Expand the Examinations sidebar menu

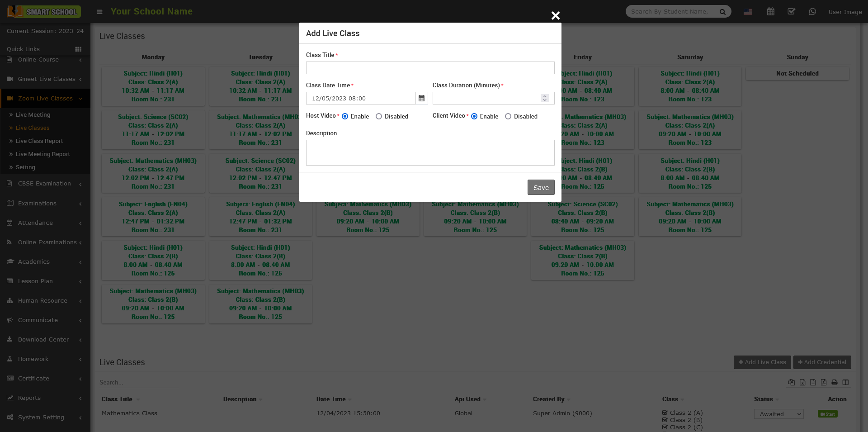pos(44,204)
